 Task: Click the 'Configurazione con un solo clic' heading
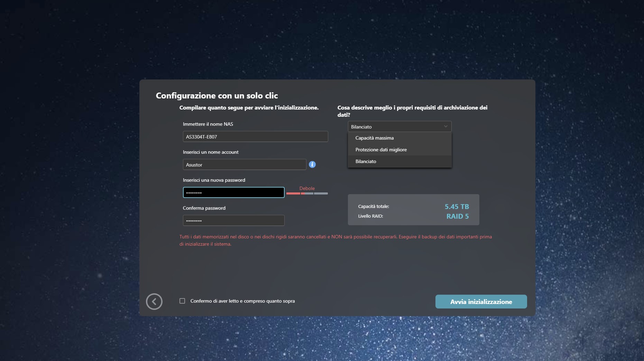[217, 96]
